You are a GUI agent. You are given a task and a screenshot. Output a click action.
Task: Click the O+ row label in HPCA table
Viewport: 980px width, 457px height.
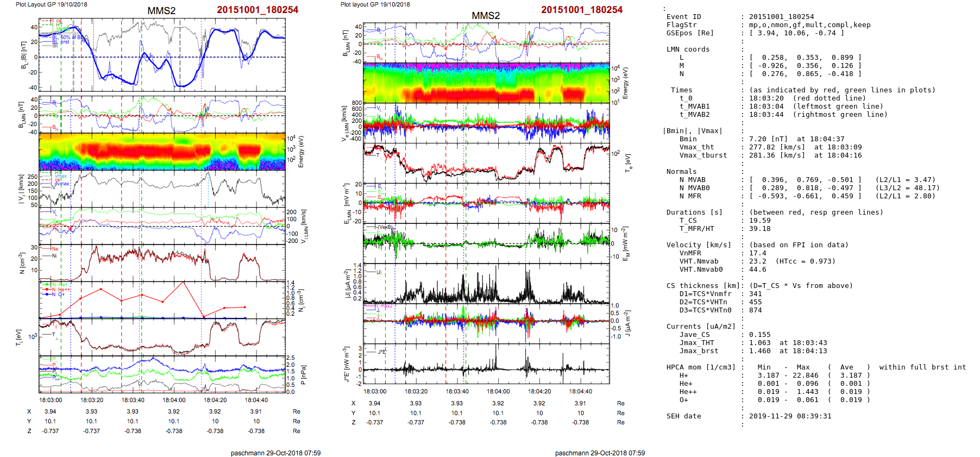point(683,400)
